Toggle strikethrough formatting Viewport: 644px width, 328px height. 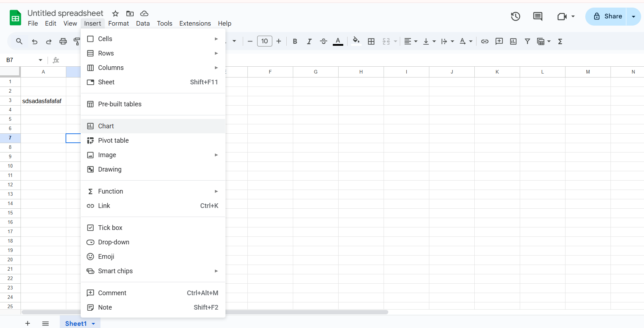(x=323, y=41)
